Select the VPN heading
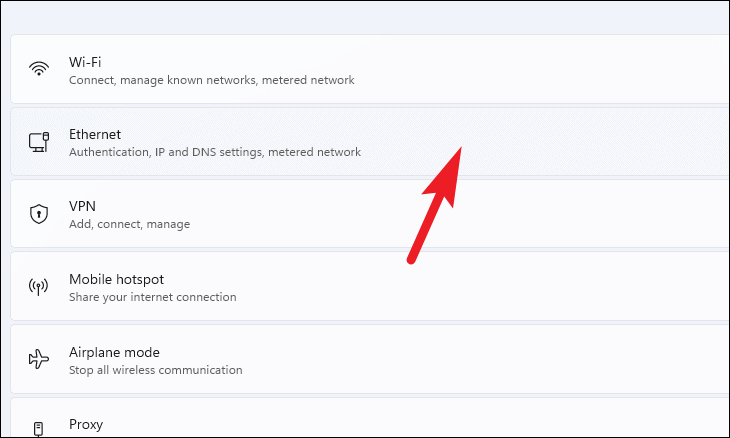730x438 pixels. [82, 206]
